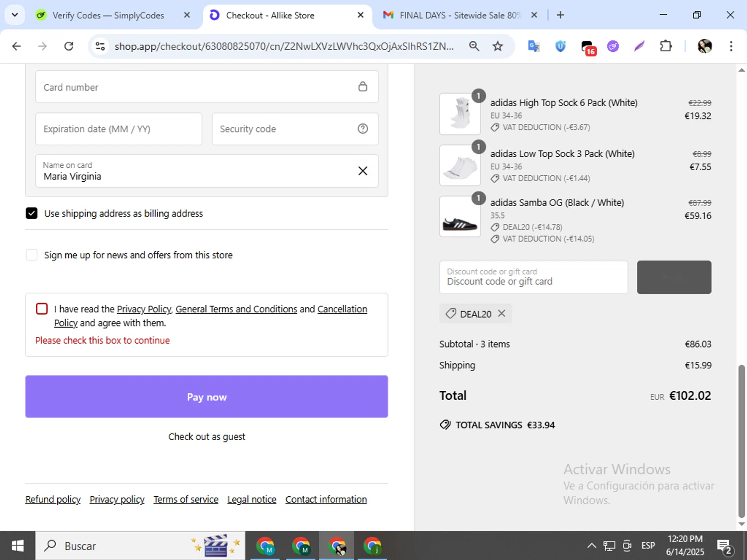Open the Chrome profile avatar

pos(705,46)
